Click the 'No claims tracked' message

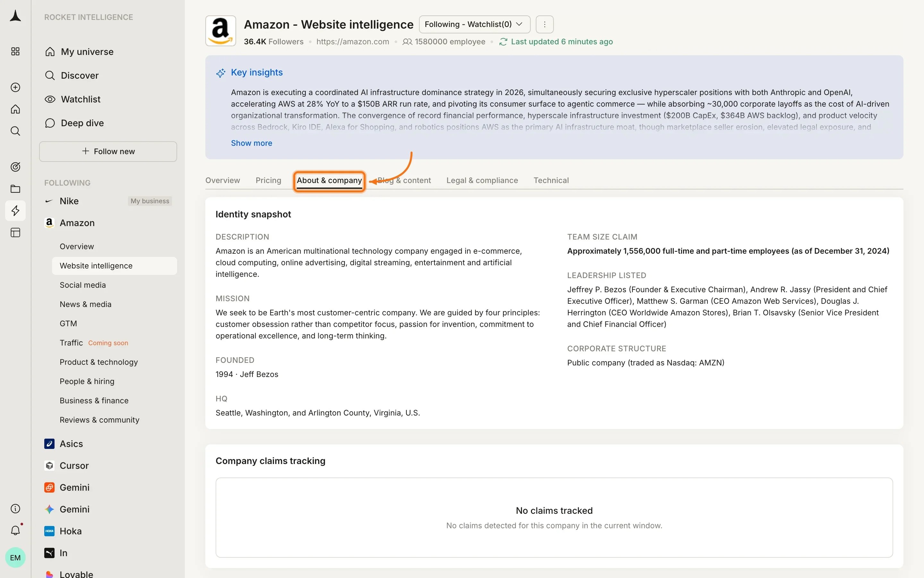click(x=554, y=510)
